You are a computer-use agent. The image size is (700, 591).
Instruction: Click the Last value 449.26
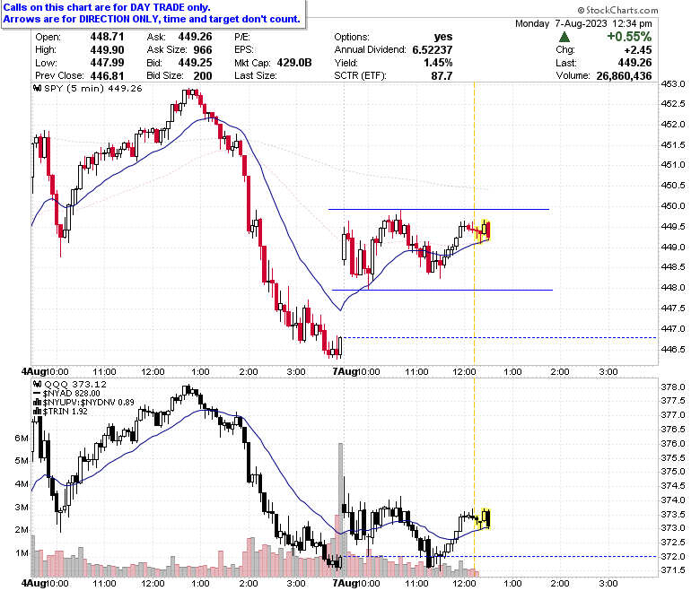(634, 63)
